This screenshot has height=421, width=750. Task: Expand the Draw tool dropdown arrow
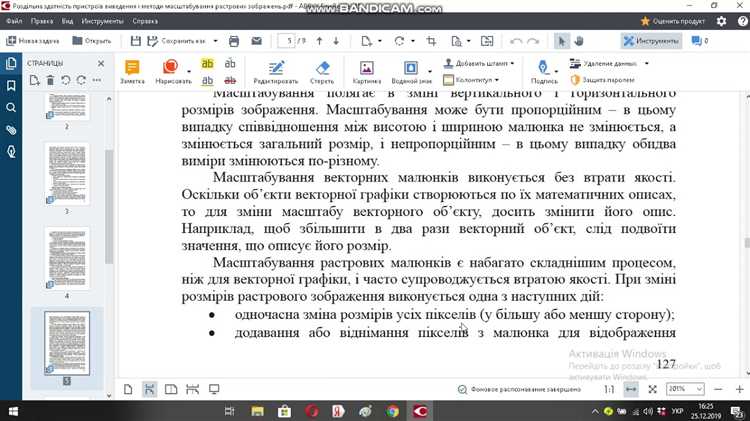point(189,72)
